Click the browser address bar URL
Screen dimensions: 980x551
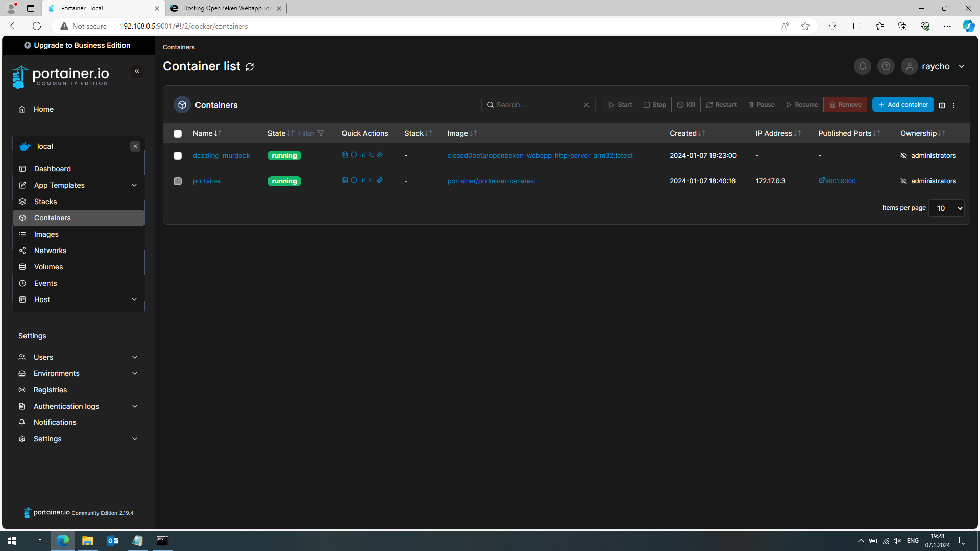point(184,26)
